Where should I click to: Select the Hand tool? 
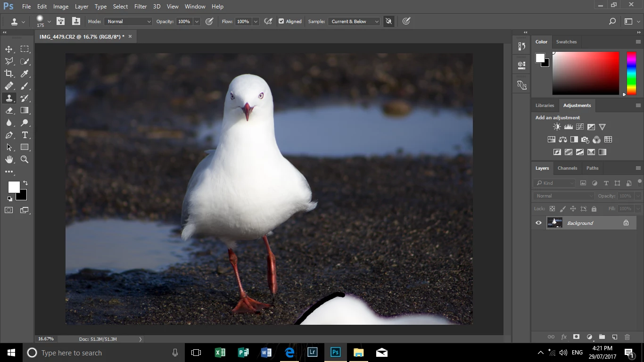[9, 159]
